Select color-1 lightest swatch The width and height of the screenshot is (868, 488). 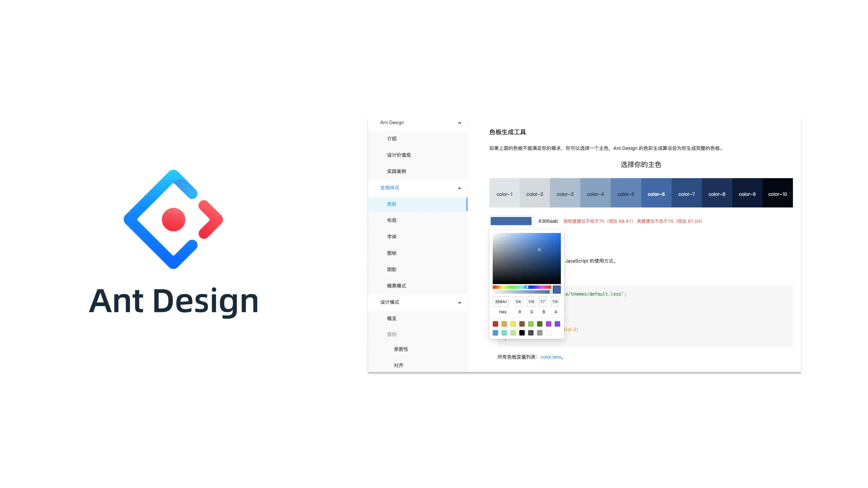(x=504, y=194)
